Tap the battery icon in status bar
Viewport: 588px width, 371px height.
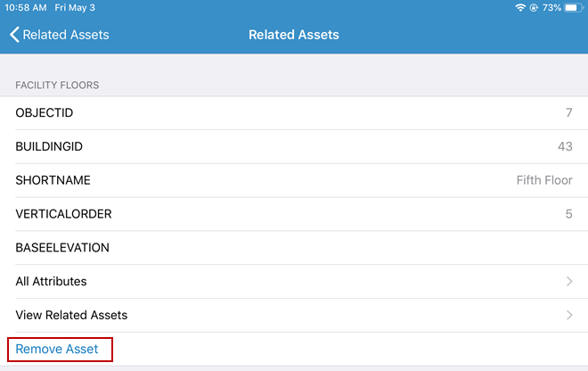click(x=571, y=7)
